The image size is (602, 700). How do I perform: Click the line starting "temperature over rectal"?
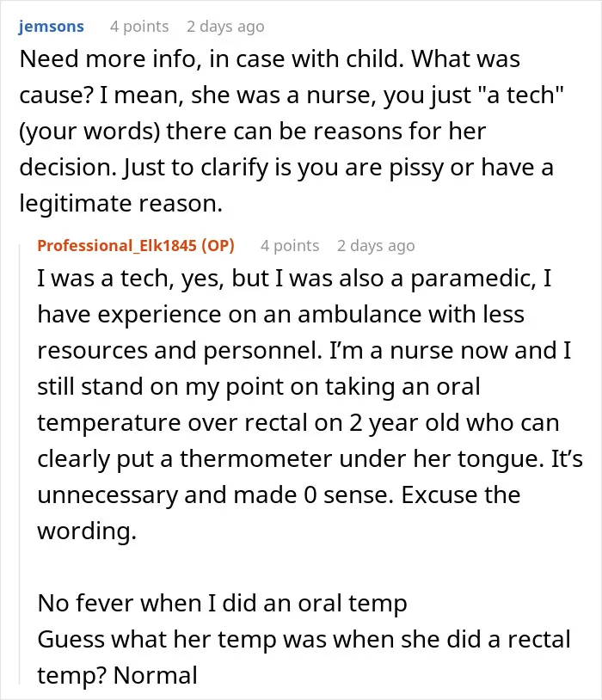coord(298,423)
